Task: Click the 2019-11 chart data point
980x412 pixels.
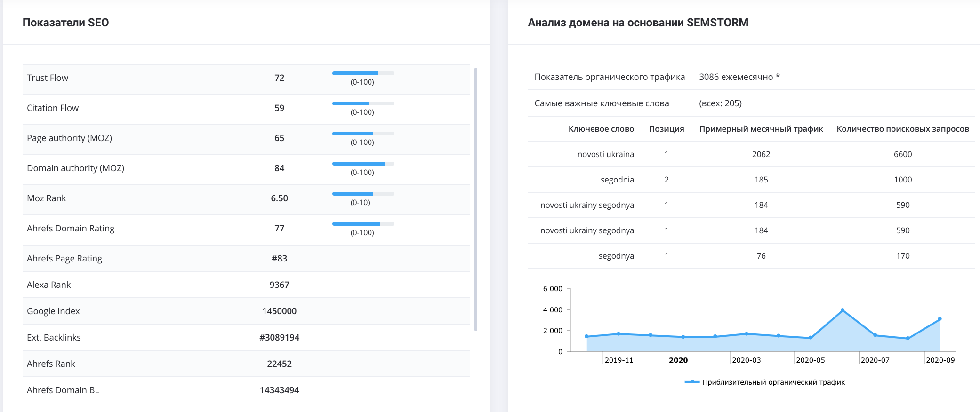Action: pyautogui.click(x=619, y=334)
